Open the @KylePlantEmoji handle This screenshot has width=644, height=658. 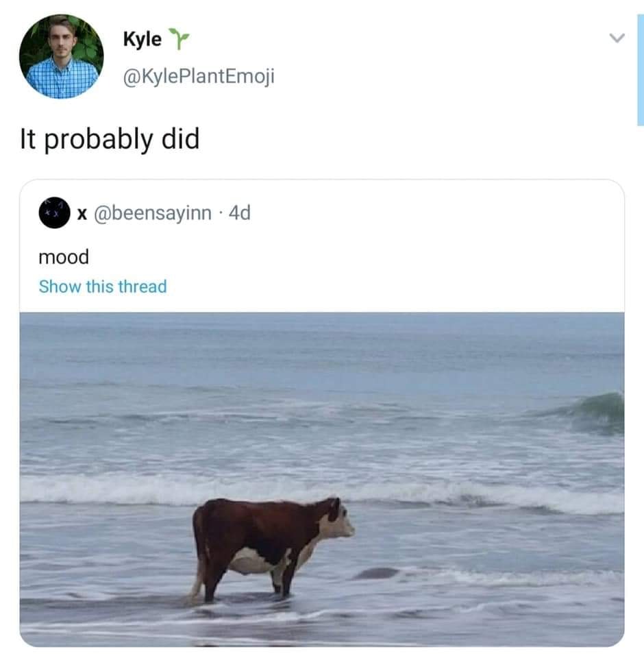(198, 76)
